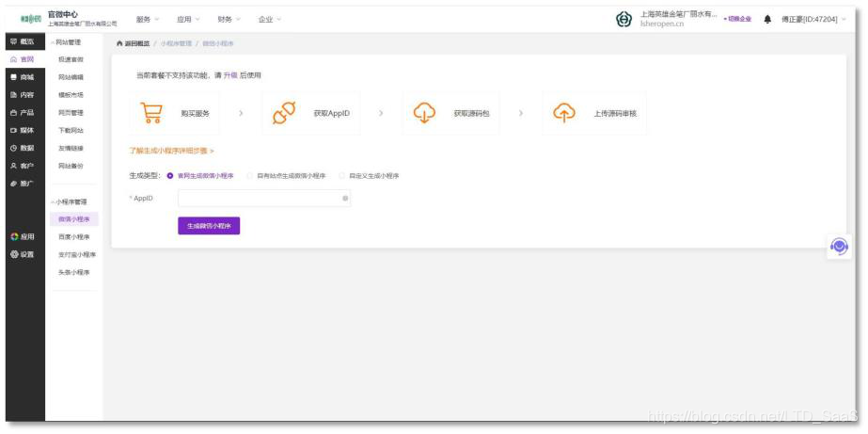
Task: Click the purple 生成微信小程序 button
Action: pyautogui.click(x=209, y=226)
